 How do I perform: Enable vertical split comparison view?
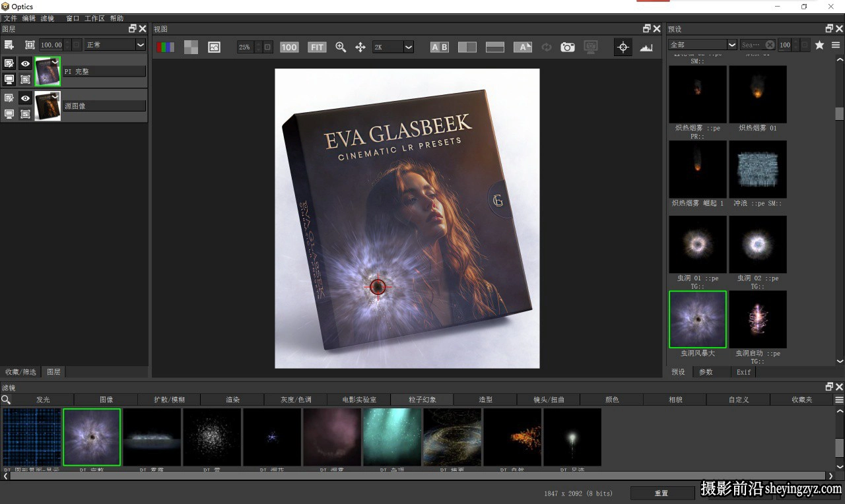[x=467, y=47]
